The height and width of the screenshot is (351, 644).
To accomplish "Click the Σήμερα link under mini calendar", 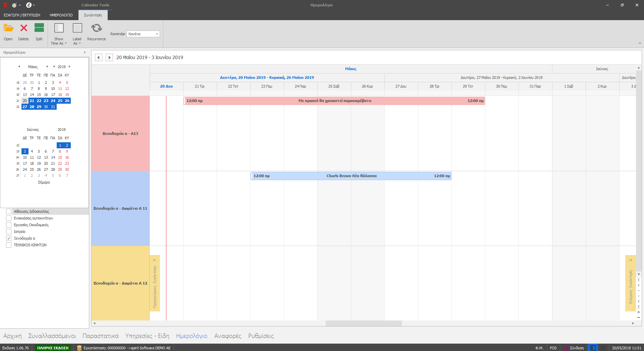I will click(x=44, y=182).
